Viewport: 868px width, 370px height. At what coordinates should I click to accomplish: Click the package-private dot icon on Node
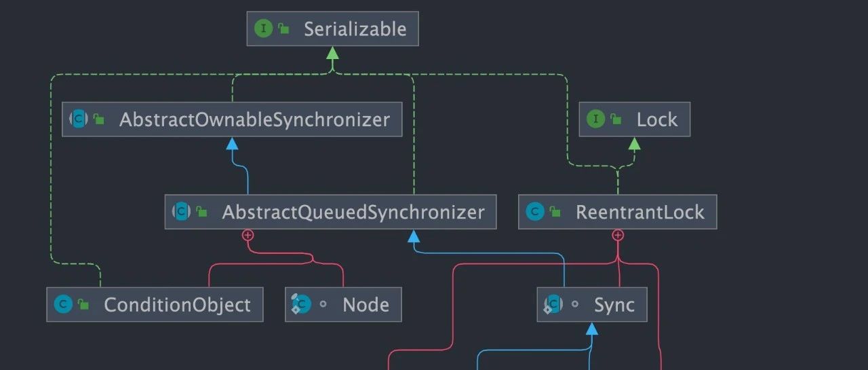323,304
